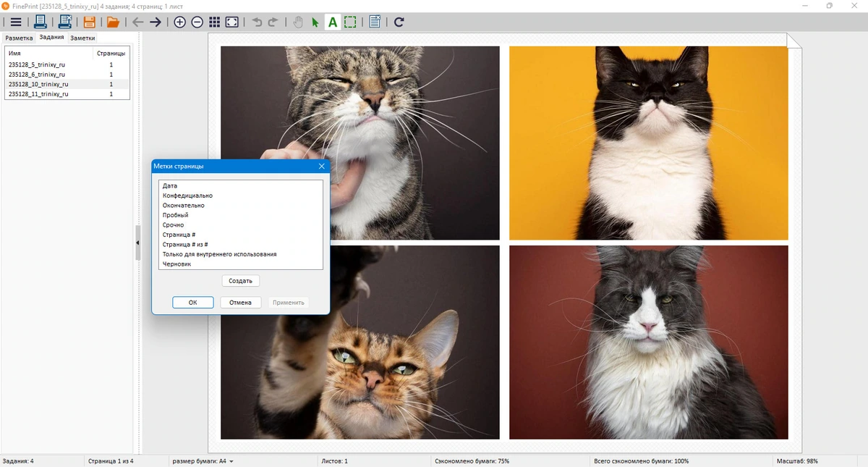The width and height of the screenshot is (868, 467).
Task: Click the zoom out minus icon
Action: click(197, 22)
